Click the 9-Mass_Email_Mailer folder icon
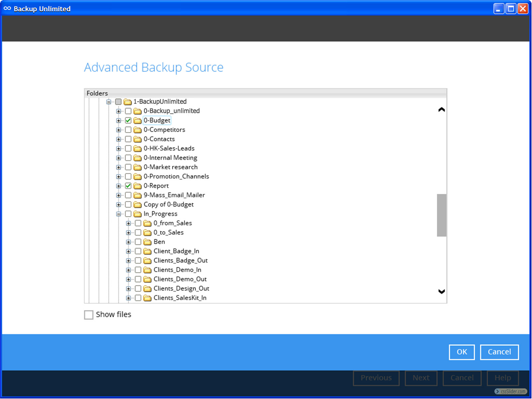This screenshot has width=532, height=399. click(x=137, y=195)
